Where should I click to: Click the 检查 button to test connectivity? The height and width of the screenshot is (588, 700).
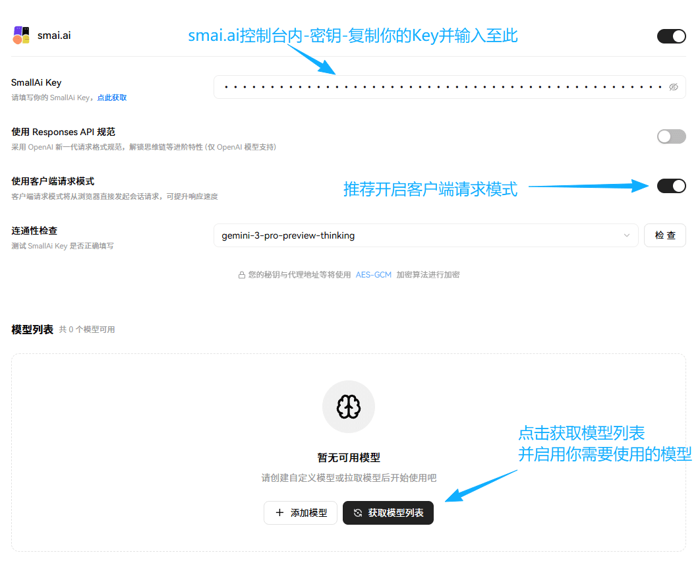664,235
